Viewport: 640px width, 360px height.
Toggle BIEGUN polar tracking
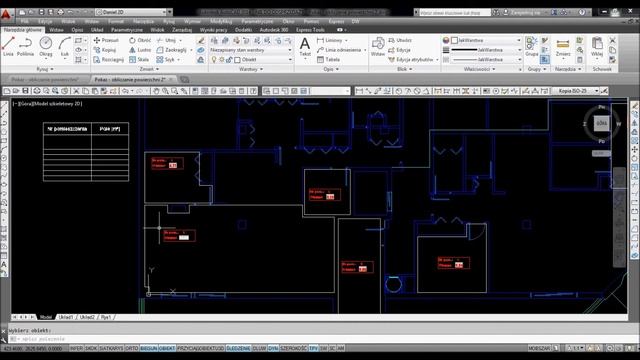149,348
